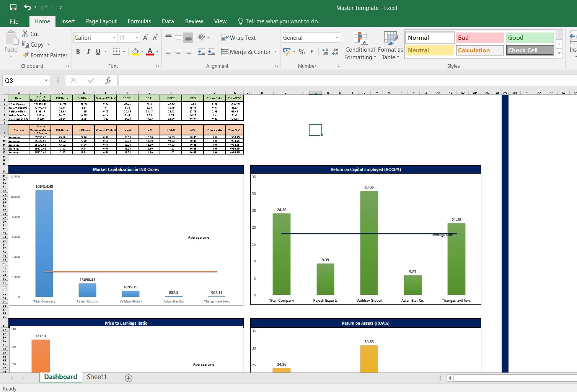Image resolution: width=577 pixels, height=392 pixels.
Task: Toggle italic formatting
Action: click(x=88, y=52)
